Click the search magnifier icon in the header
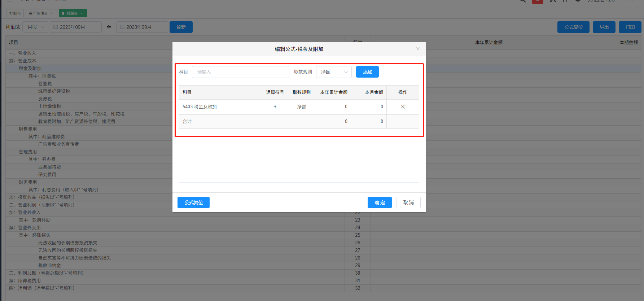Image resolution: width=644 pixels, height=301 pixels. (x=522, y=1)
